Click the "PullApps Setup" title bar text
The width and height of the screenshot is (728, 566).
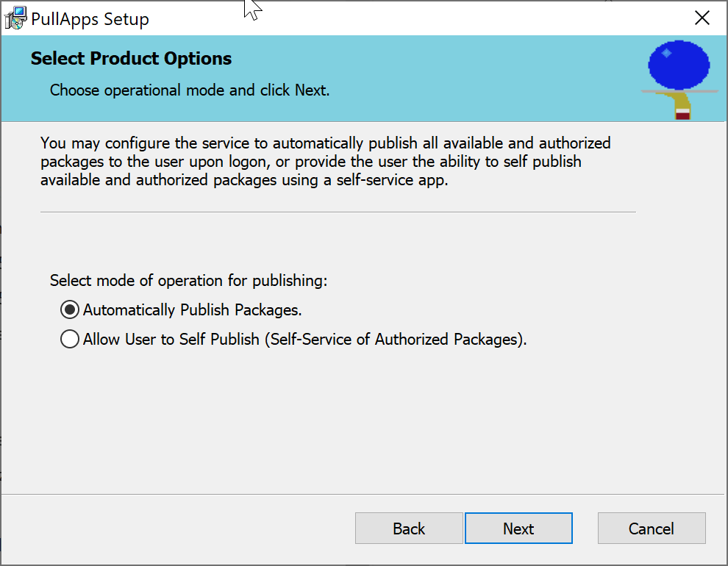(x=90, y=19)
